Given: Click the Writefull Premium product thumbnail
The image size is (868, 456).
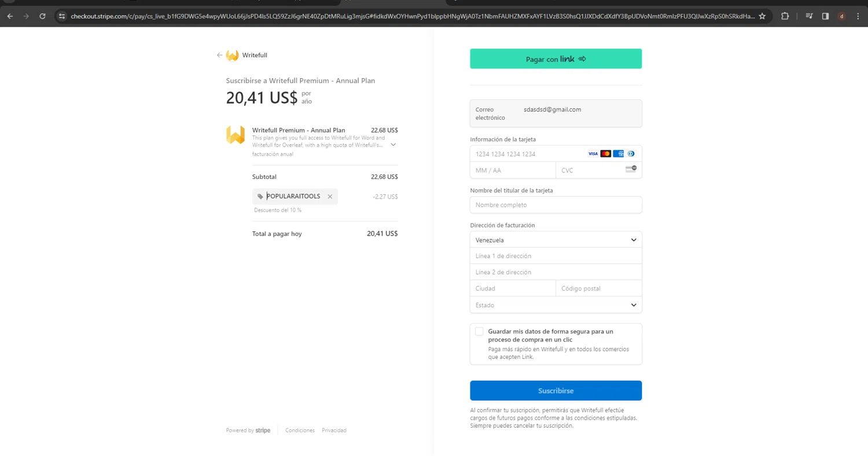Looking at the screenshot, I should (x=235, y=135).
